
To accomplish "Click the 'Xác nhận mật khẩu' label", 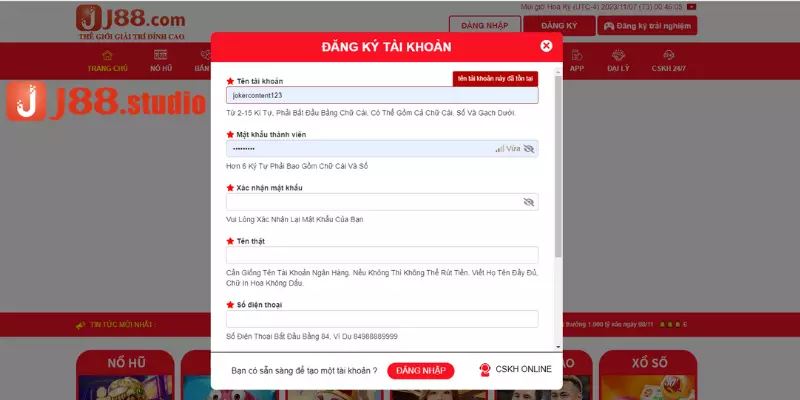I will pos(269,188).
